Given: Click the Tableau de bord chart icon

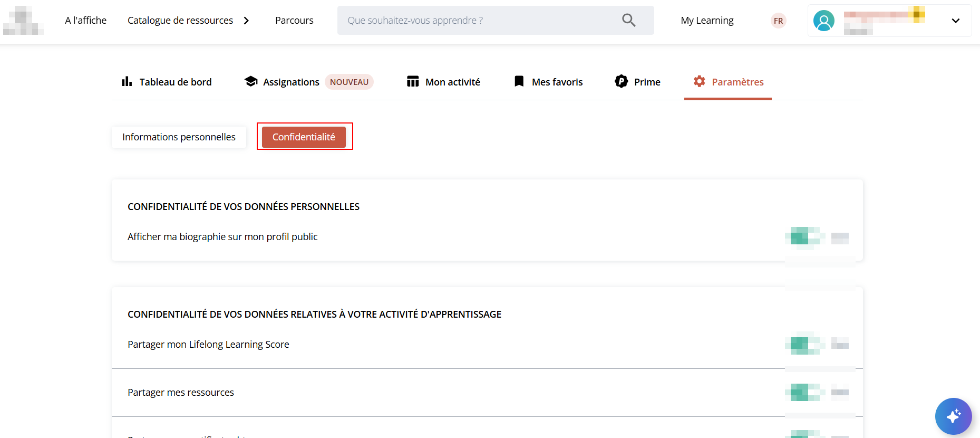Looking at the screenshot, I should point(127,81).
